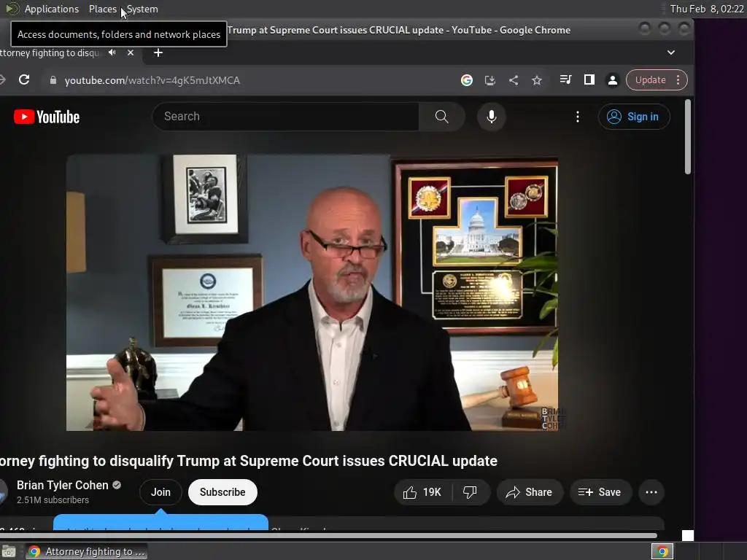Reload the YouTube page

pyautogui.click(x=24, y=80)
